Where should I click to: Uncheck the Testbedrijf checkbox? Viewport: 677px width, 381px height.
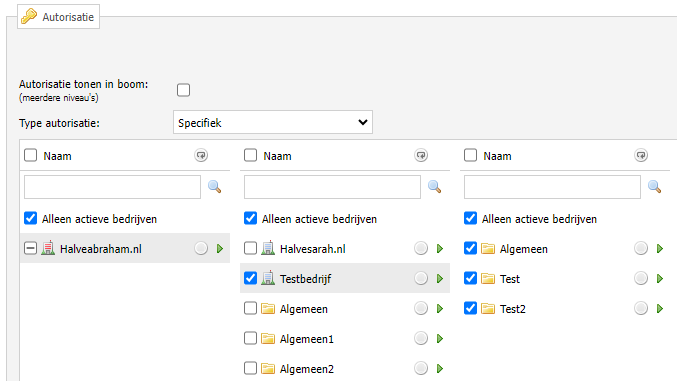coord(250,278)
